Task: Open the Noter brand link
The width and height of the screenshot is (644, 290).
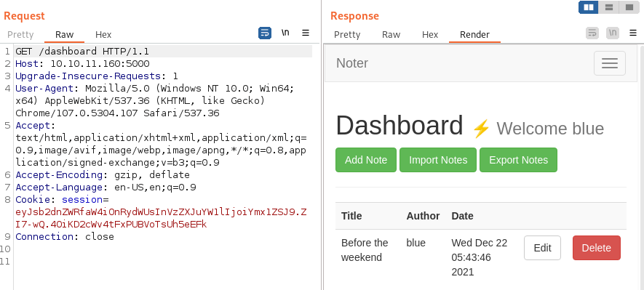Action: point(352,63)
